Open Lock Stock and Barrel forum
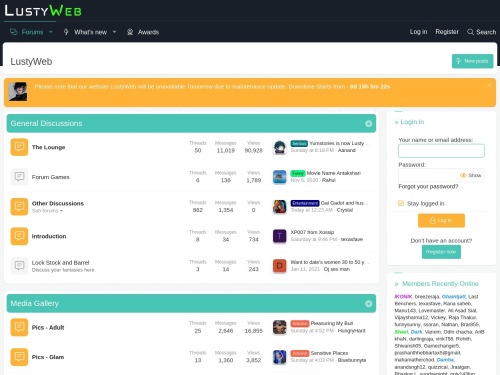 coord(60,262)
